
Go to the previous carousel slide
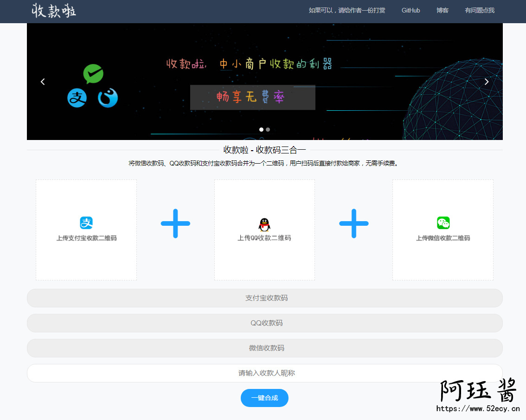coord(43,82)
